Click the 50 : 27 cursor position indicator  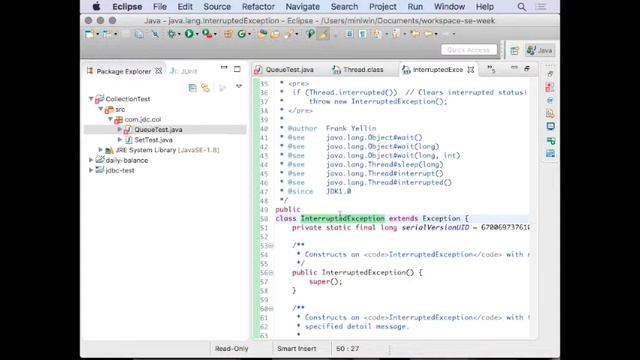pyautogui.click(x=347, y=349)
